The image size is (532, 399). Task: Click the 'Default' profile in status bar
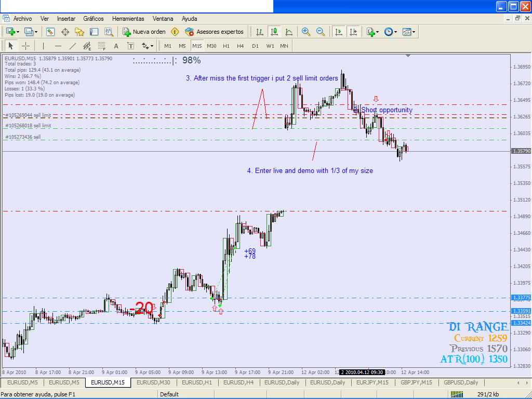click(169, 394)
